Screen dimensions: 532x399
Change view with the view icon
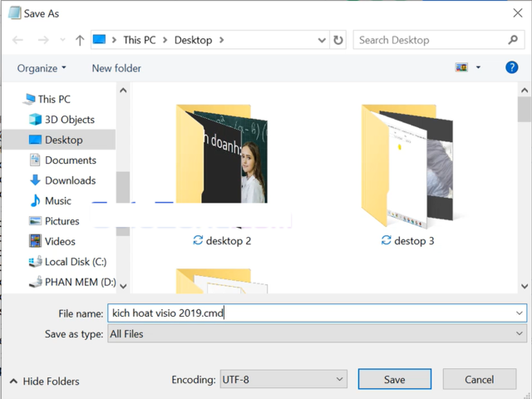[x=461, y=67]
